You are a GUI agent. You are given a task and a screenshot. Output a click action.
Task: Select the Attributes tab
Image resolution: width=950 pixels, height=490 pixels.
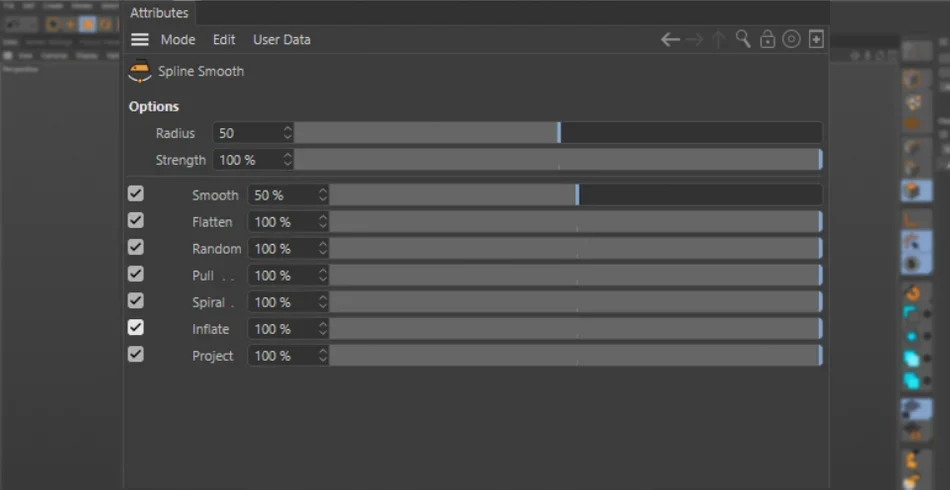click(159, 13)
